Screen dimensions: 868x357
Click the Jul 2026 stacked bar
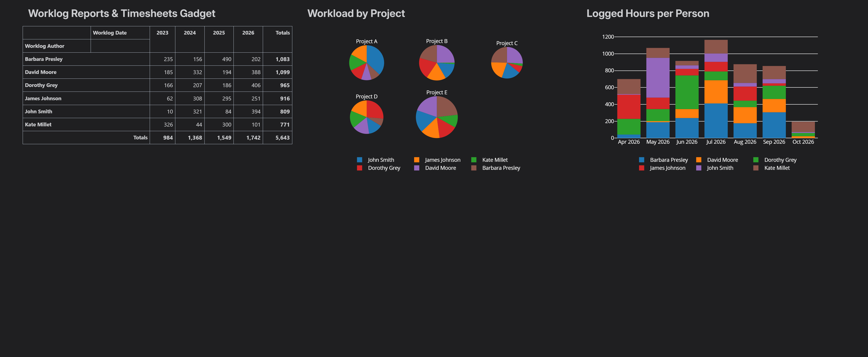(x=716, y=89)
